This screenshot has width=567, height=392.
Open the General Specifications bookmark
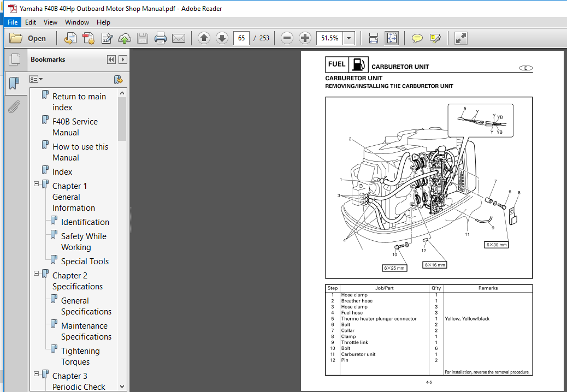[86, 306]
